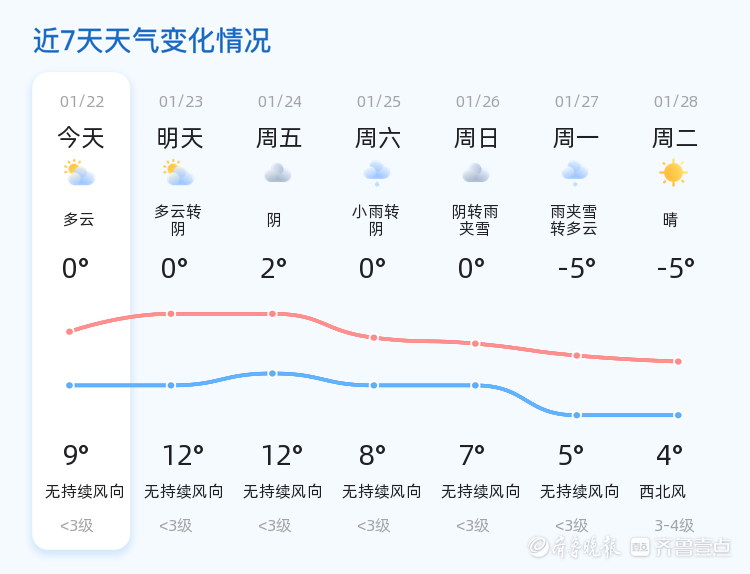750x574 pixels.
Task: Click tomorrow's partly cloudy weather icon
Action: [178, 174]
